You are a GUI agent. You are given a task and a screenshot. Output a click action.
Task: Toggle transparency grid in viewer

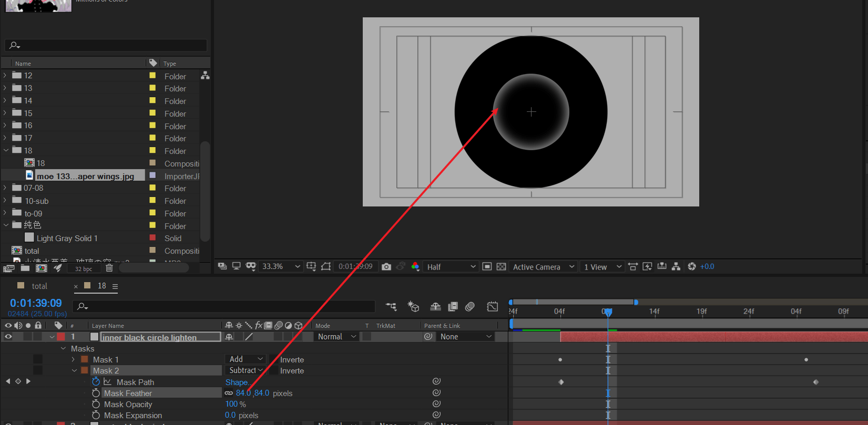(x=502, y=266)
